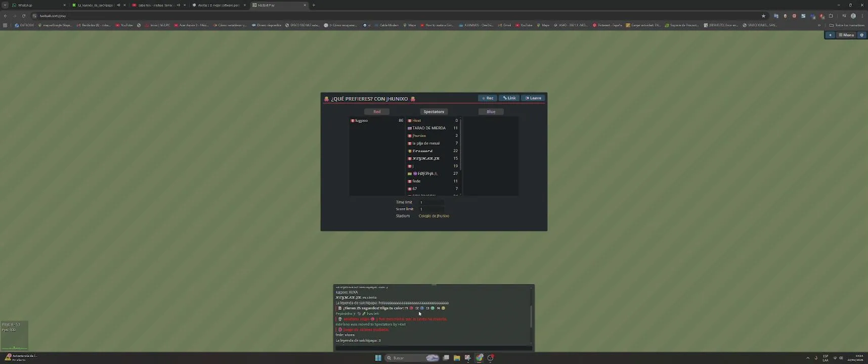Click stadium name Colegio de Jhunixo
868x364 pixels.
(433, 216)
